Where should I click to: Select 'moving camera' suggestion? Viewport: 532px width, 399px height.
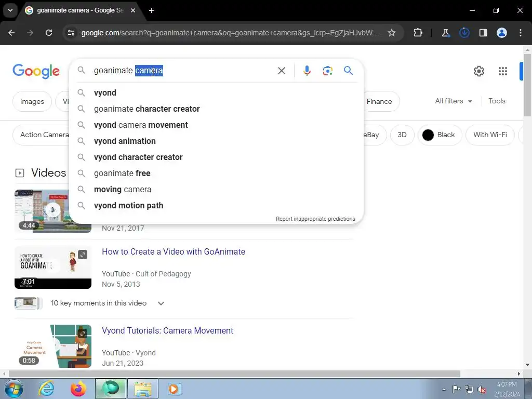[216, 189]
